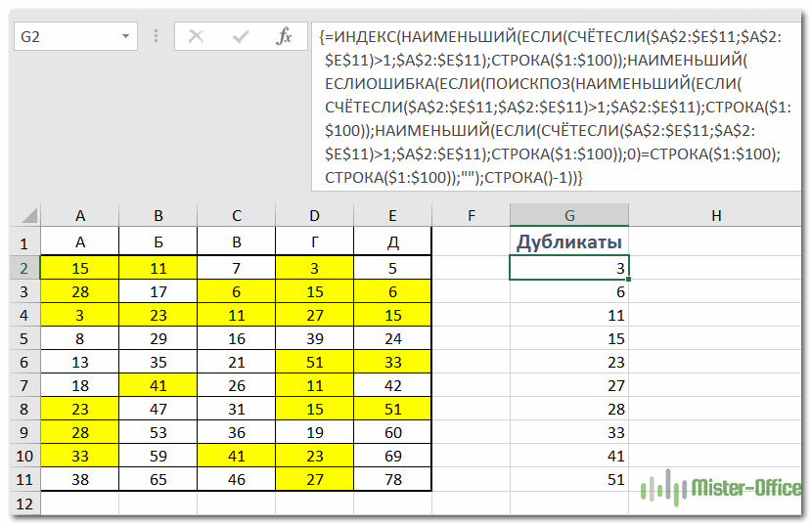
Task: Select yellow cell with 51 in column D
Action: click(314, 364)
